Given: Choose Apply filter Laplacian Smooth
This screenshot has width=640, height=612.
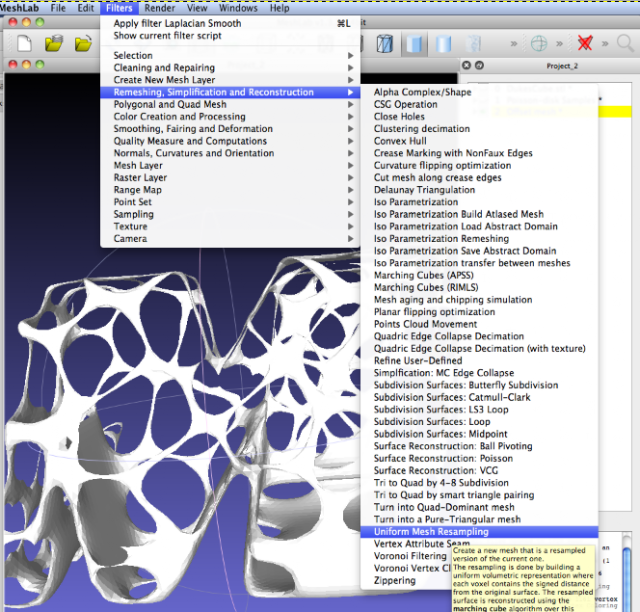Looking at the screenshot, I should pos(230,23).
